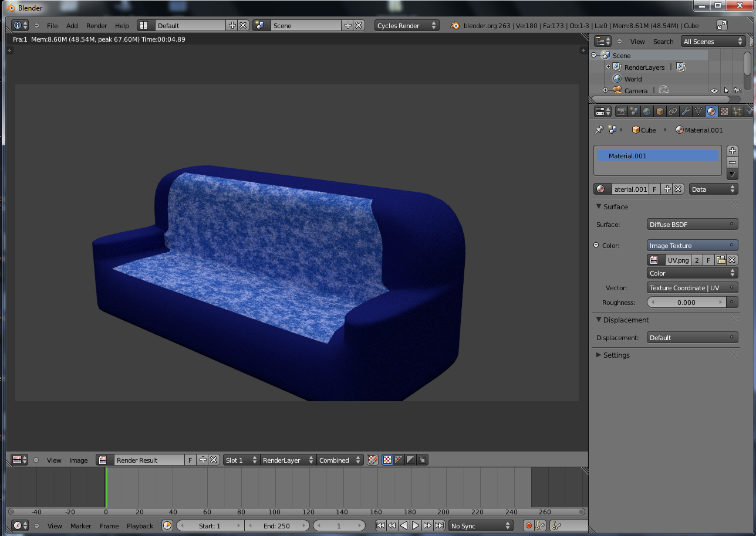The image size is (756, 536).
Task: Open the Render properties camera tab
Action: pos(621,111)
